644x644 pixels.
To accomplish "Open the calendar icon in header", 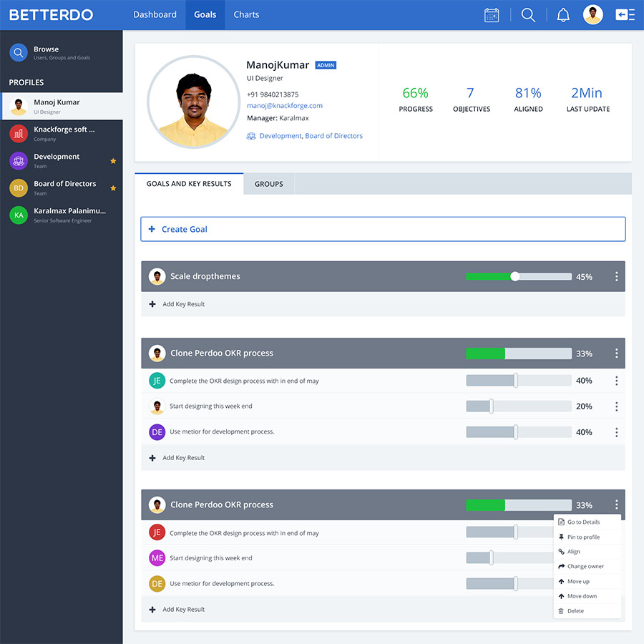I will (x=492, y=15).
